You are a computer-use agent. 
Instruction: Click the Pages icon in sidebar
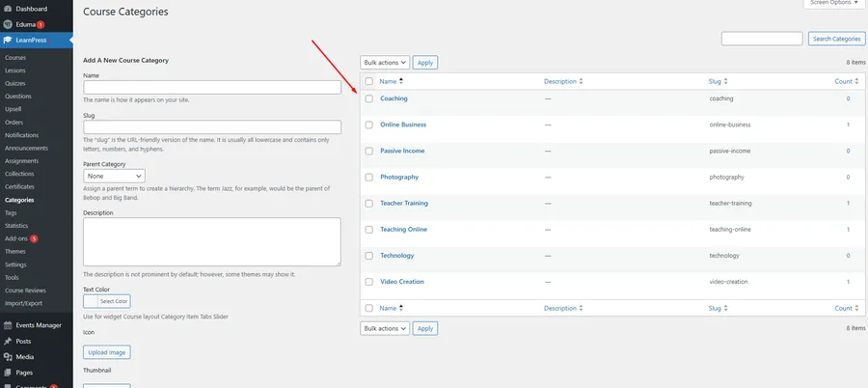tap(8, 372)
